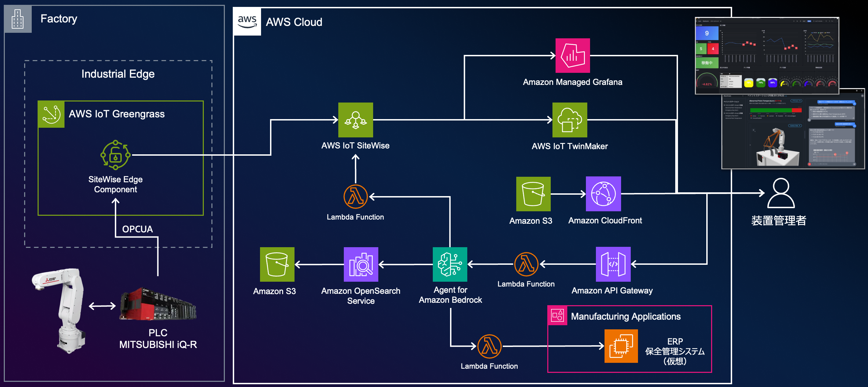Click the Lambda icon next to ERP
This screenshot has height=387, width=868.
(489, 346)
